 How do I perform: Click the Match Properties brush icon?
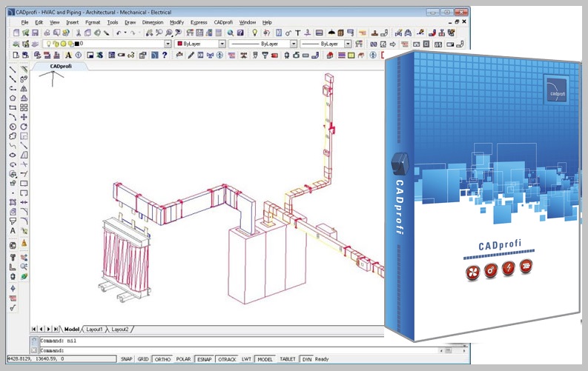click(107, 33)
